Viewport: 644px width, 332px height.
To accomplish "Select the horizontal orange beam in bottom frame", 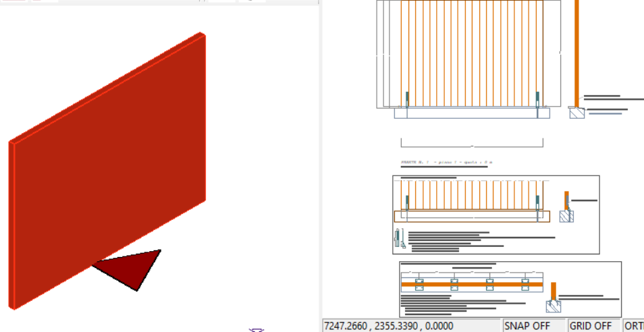I will pyautogui.click(x=472, y=285).
